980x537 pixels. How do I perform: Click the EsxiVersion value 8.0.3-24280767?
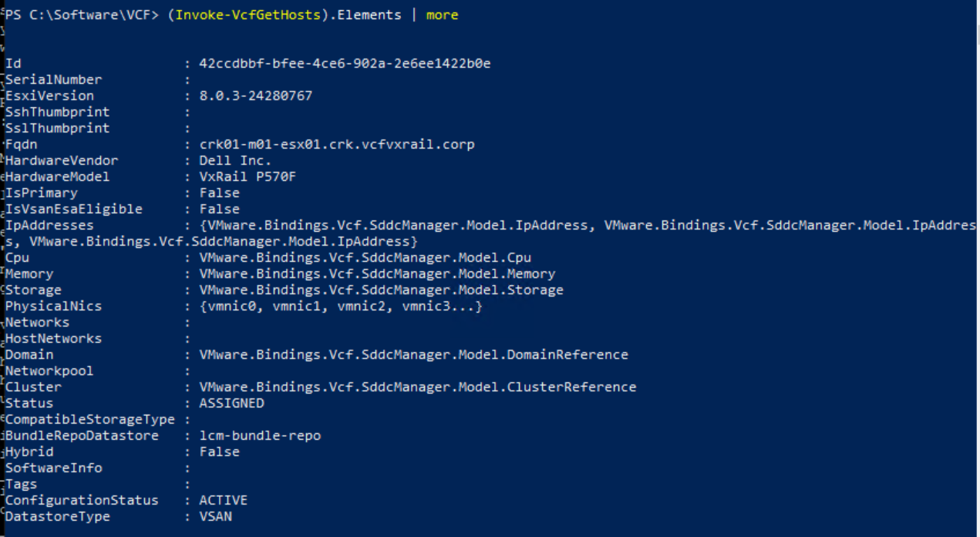[255, 96]
